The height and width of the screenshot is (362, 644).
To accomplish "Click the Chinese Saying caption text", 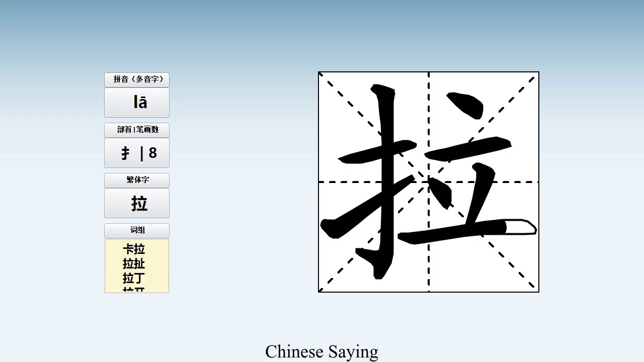I will click(x=321, y=351).
